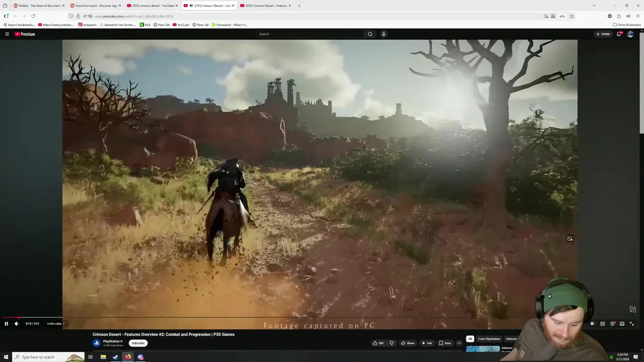Open Task View on the taskbar
This screenshot has width=644, height=362.
pyautogui.click(x=91, y=357)
